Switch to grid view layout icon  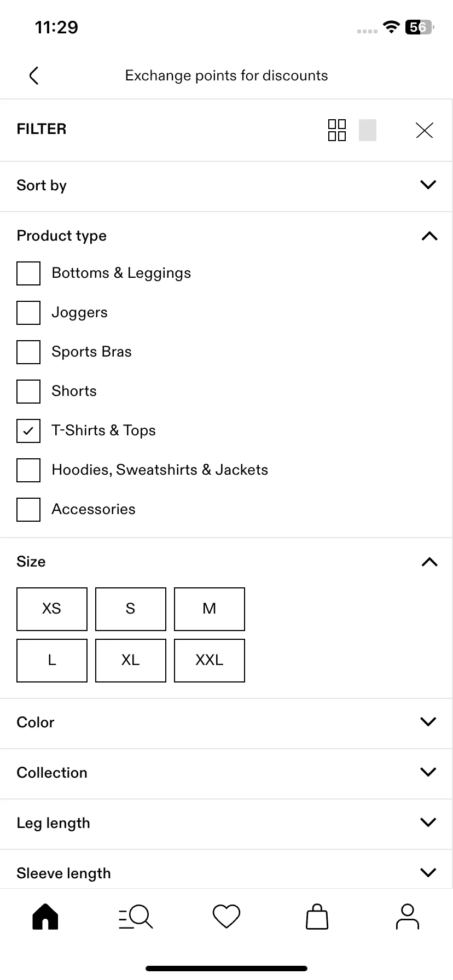(x=337, y=130)
